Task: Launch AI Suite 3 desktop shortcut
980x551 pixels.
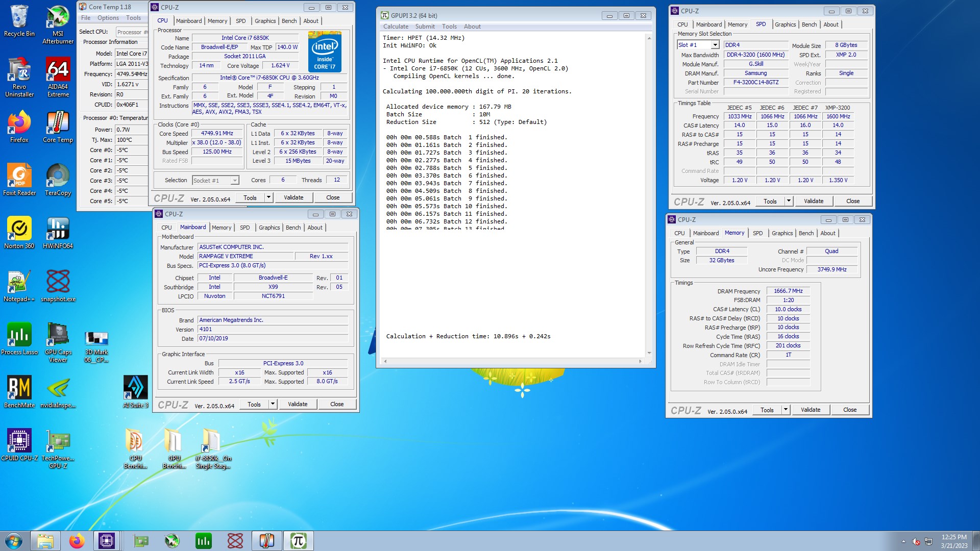Action: (x=135, y=392)
